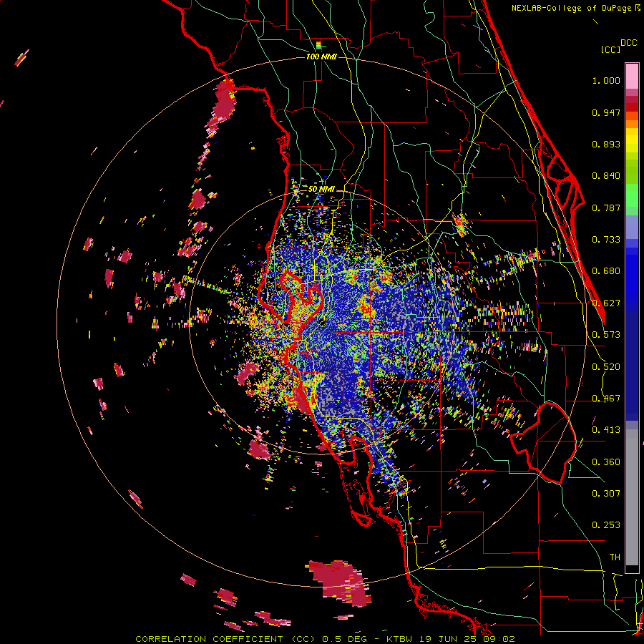Click the 50 NMI range ring label

[x=321, y=190]
